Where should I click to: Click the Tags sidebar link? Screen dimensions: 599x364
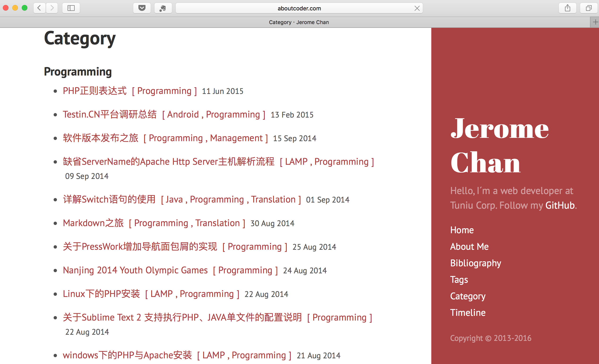point(459,279)
